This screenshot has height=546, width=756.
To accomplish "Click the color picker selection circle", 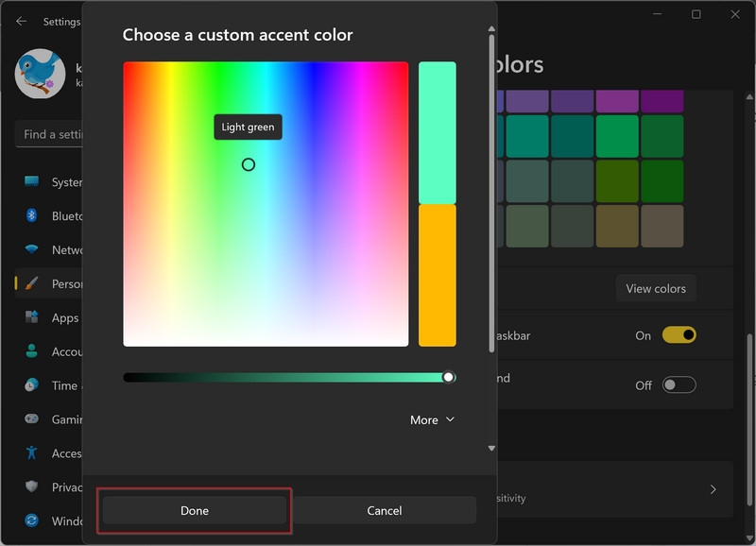I will pyautogui.click(x=249, y=164).
